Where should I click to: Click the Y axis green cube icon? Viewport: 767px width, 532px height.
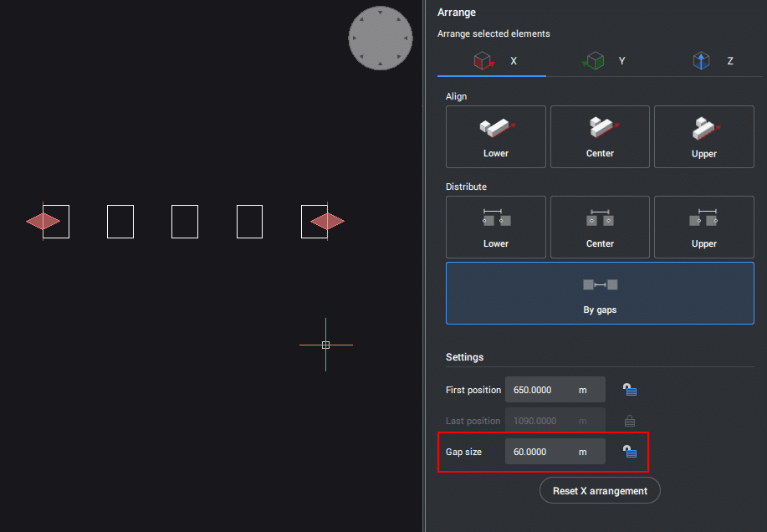593,60
